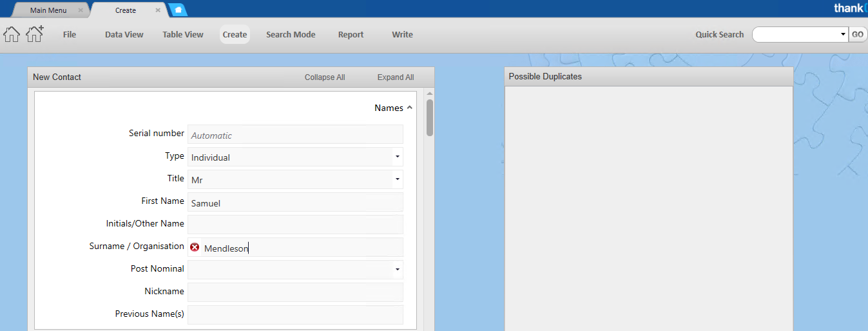The width and height of the screenshot is (868, 331).
Task: Click Expand All link
Action: [x=396, y=77]
